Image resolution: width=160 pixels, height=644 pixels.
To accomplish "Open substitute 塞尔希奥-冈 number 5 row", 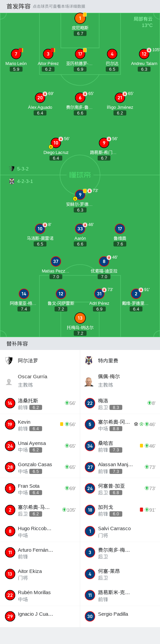I will point(120,424).
